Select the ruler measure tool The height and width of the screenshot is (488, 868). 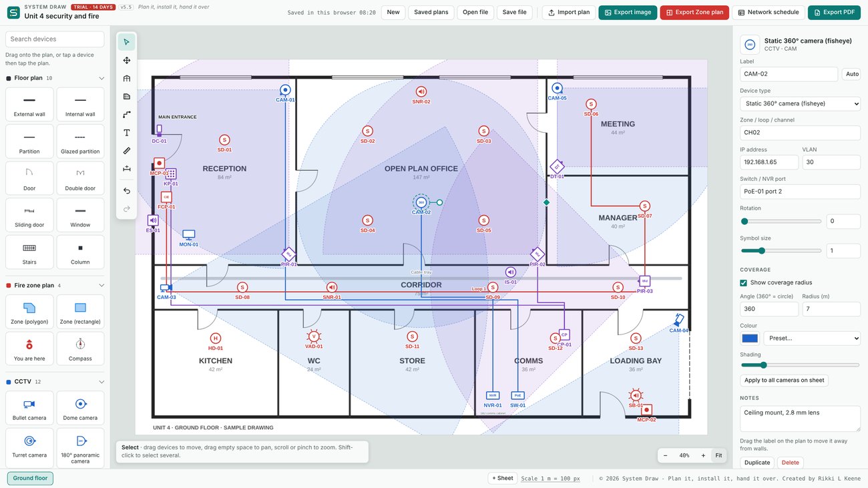(127, 151)
